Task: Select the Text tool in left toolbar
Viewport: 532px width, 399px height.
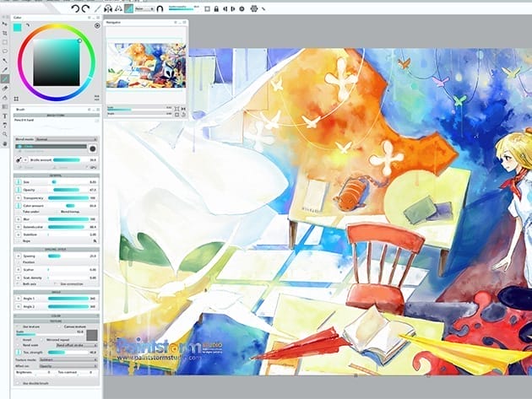Action: pyautogui.click(x=5, y=116)
